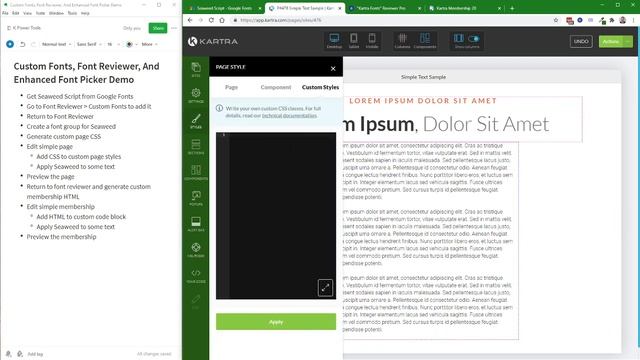The height and width of the screenshot is (360, 640).
Task: Click the green Actions button
Action: (611, 41)
